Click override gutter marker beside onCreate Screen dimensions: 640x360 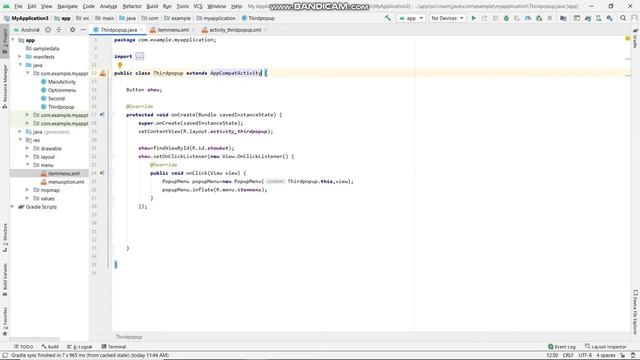(102, 115)
